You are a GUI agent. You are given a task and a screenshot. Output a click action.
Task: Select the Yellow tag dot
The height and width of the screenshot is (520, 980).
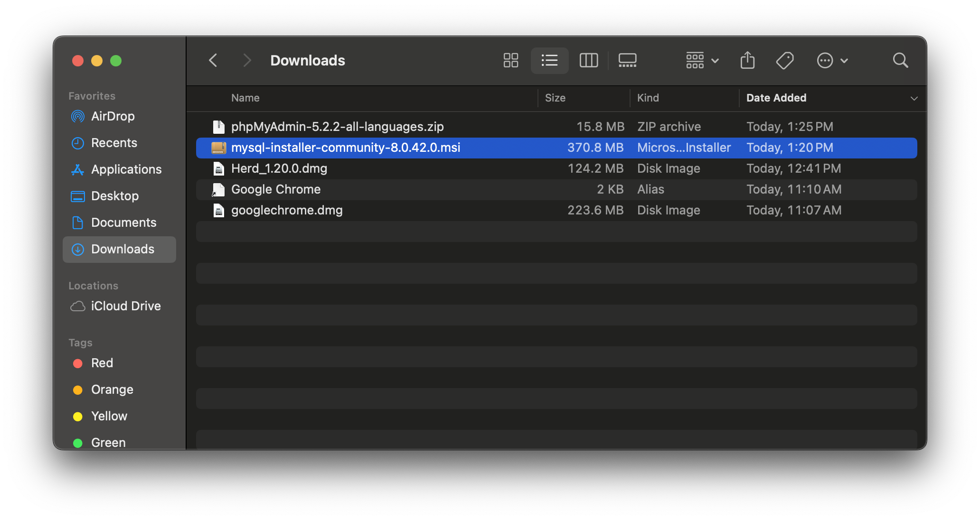pos(78,417)
